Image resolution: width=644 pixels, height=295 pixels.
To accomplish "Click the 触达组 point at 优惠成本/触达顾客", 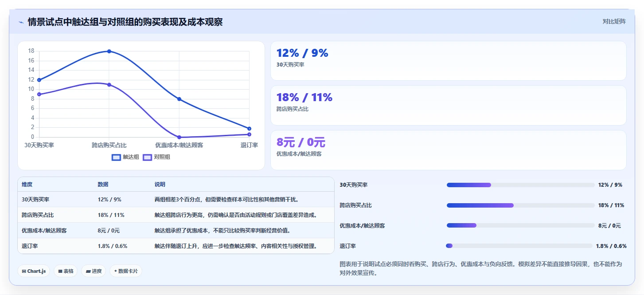I will [179, 99].
